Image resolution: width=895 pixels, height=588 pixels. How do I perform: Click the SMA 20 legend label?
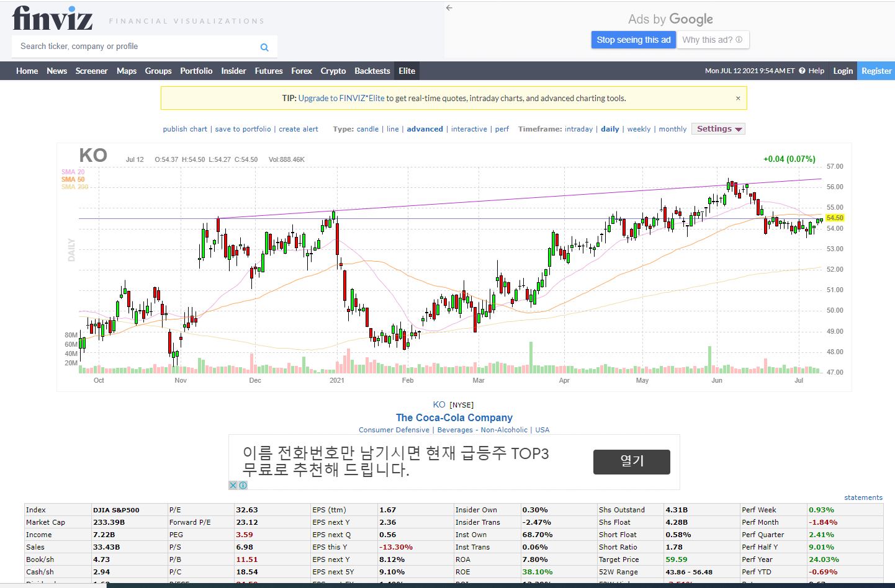tap(73, 172)
